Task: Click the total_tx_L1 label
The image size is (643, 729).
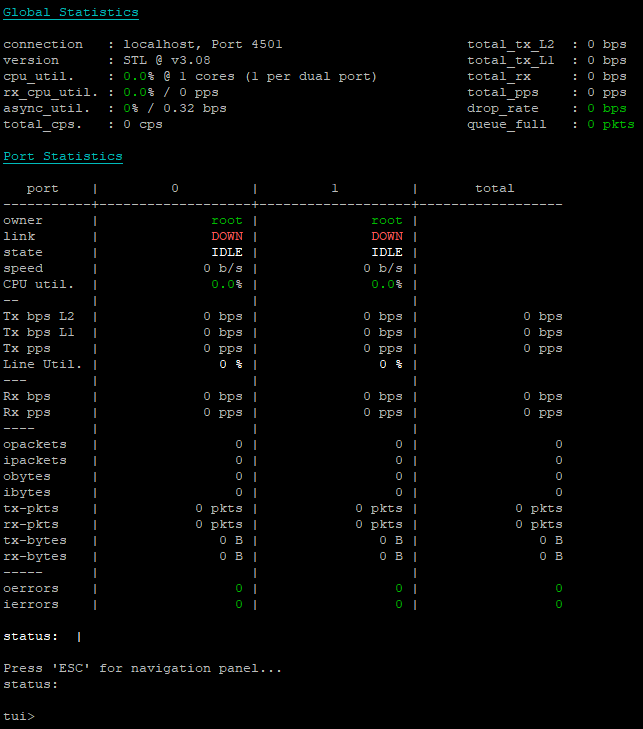Action: (510, 60)
